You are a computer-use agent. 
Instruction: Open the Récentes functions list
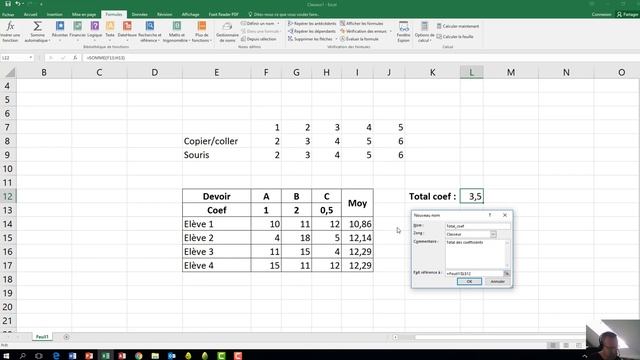coord(60,31)
